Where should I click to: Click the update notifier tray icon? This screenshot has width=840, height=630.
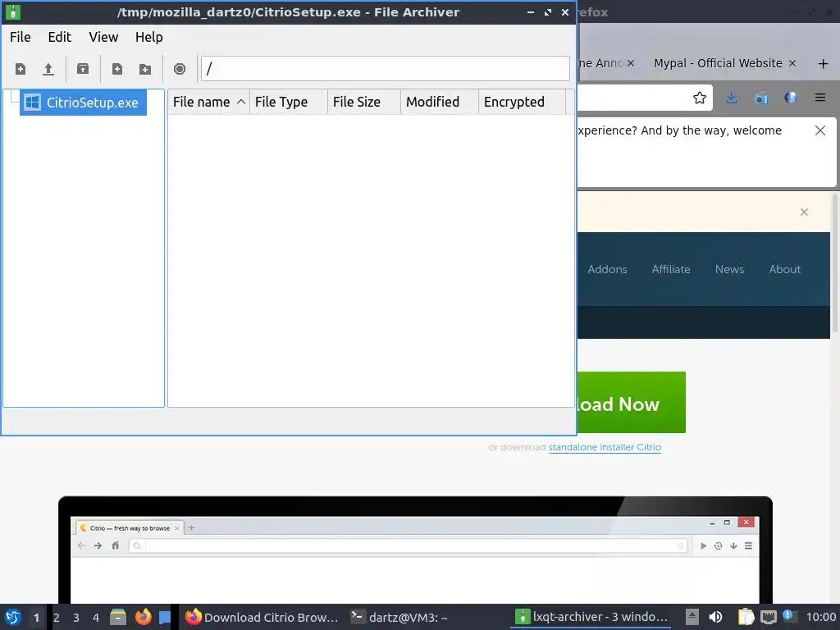(790, 616)
